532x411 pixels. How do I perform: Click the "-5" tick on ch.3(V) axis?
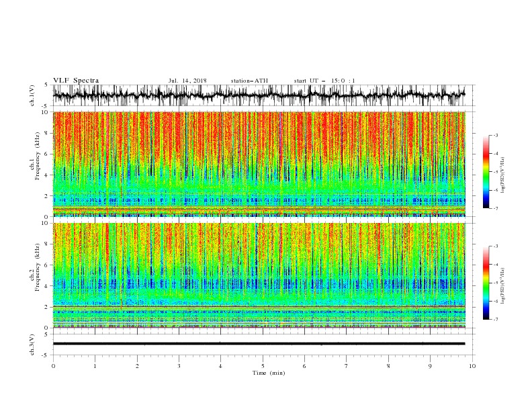[46, 355]
